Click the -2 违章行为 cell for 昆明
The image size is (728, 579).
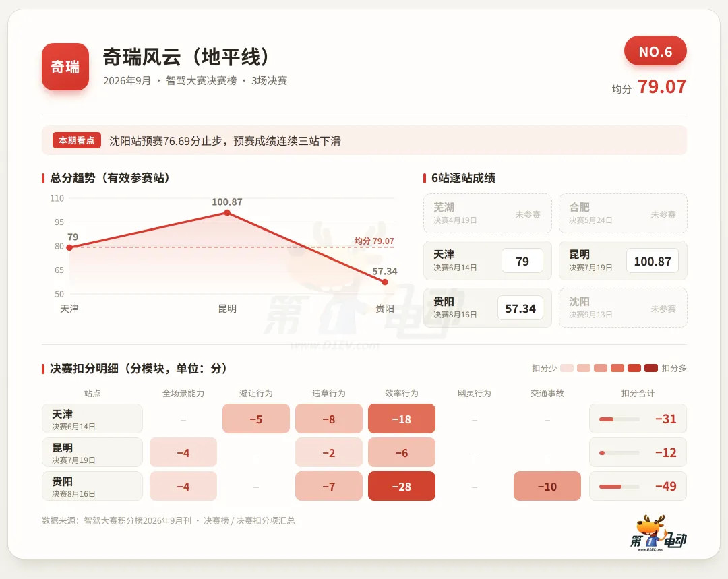[x=329, y=452]
